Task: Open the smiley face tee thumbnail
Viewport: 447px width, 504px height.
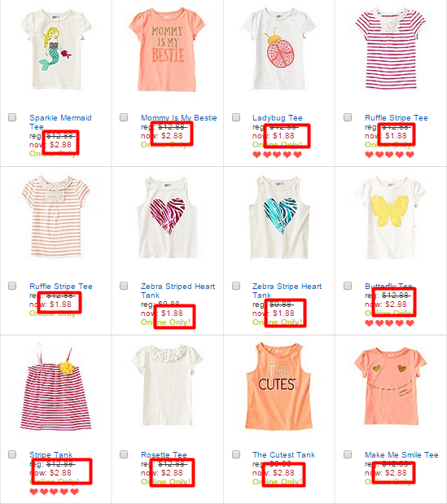Action: (x=391, y=386)
